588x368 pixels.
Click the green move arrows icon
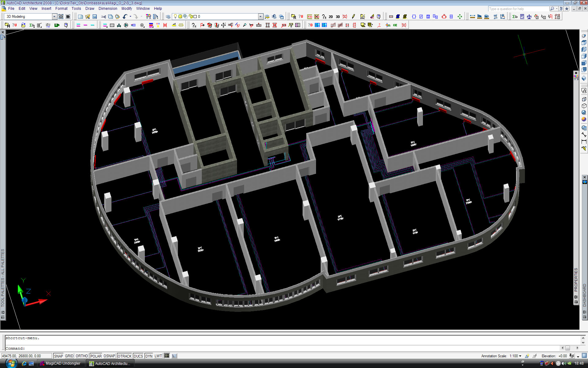[x=460, y=17]
